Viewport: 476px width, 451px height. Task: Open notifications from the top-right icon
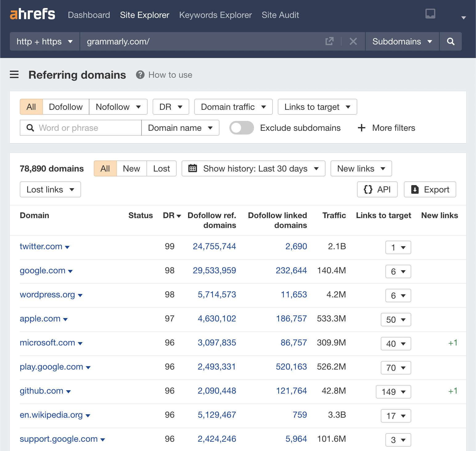coord(430,14)
